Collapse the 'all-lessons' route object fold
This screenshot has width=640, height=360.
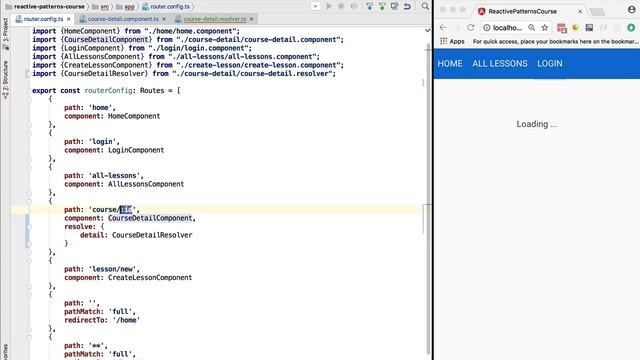click(x=29, y=167)
